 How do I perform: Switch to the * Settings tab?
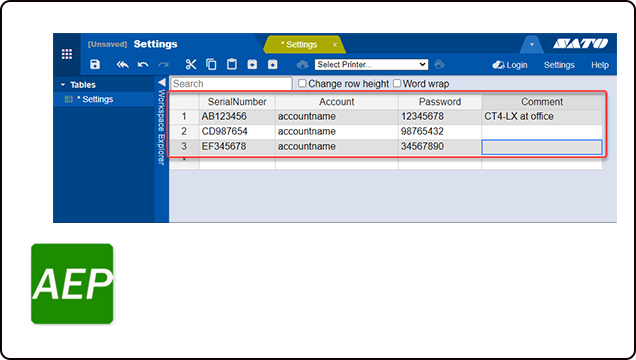click(299, 45)
